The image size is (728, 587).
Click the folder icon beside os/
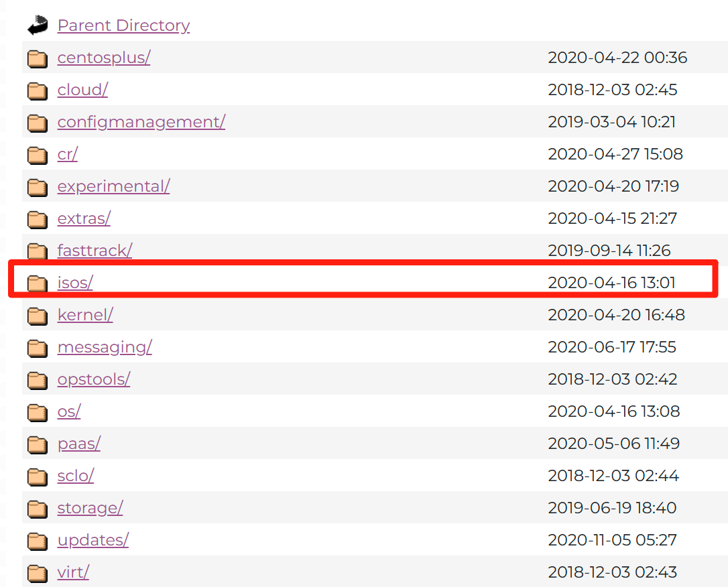pyautogui.click(x=38, y=413)
